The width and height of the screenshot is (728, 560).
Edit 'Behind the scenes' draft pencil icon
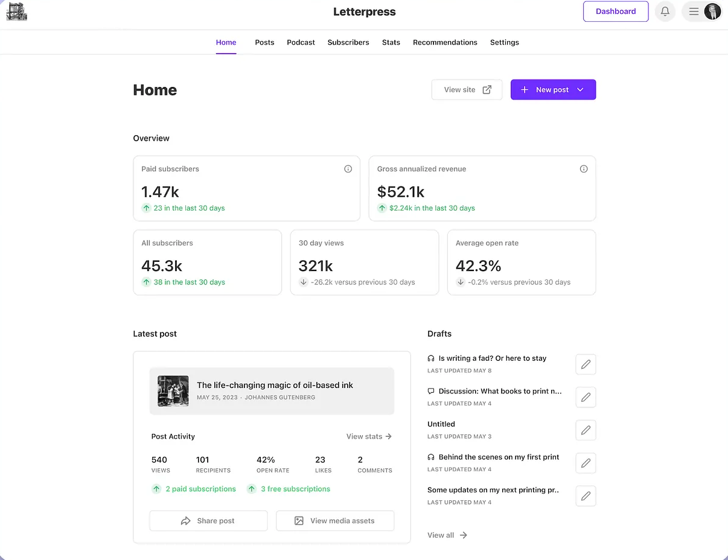pos(586,463)
